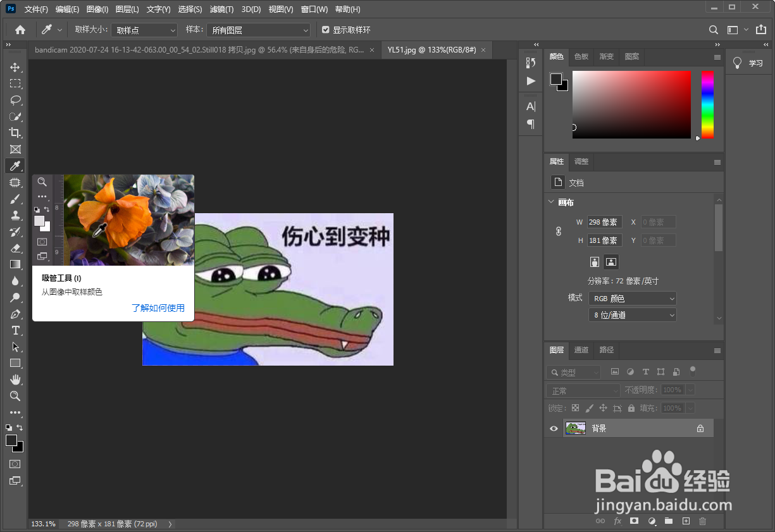This screenshot has height=532, width=775.
Task: Switch to the bandicam document tab
Action: point(199,50)
